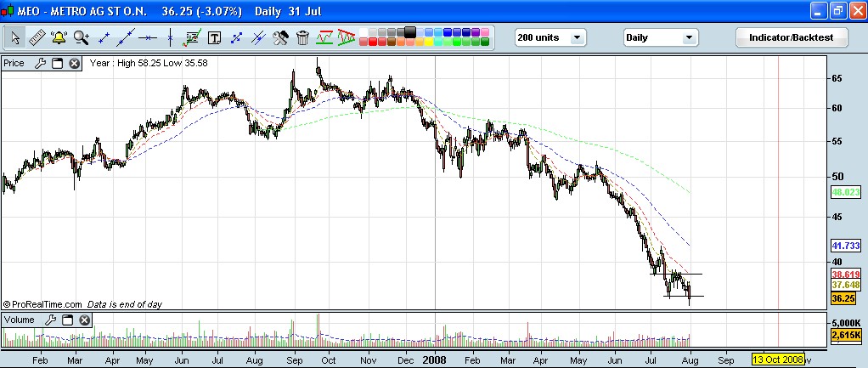868x368 pixels.
Task: Click the Price panel label
Action: (14, 63)
